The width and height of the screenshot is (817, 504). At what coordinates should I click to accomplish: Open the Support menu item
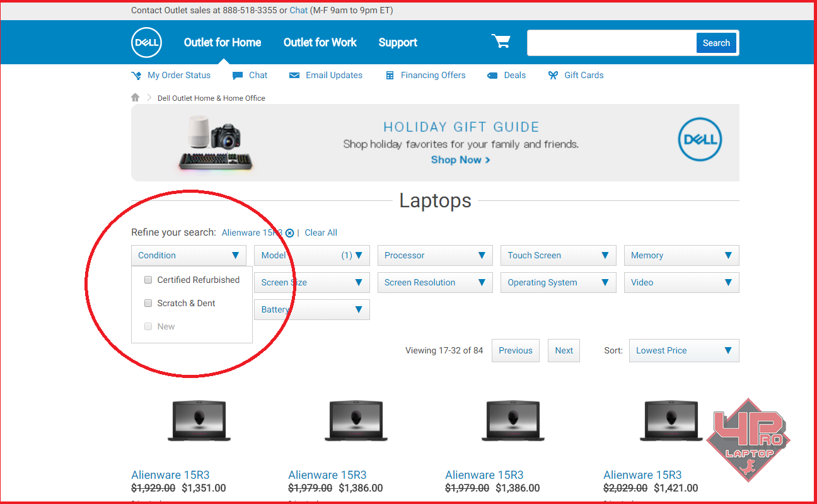click(398, 43)
